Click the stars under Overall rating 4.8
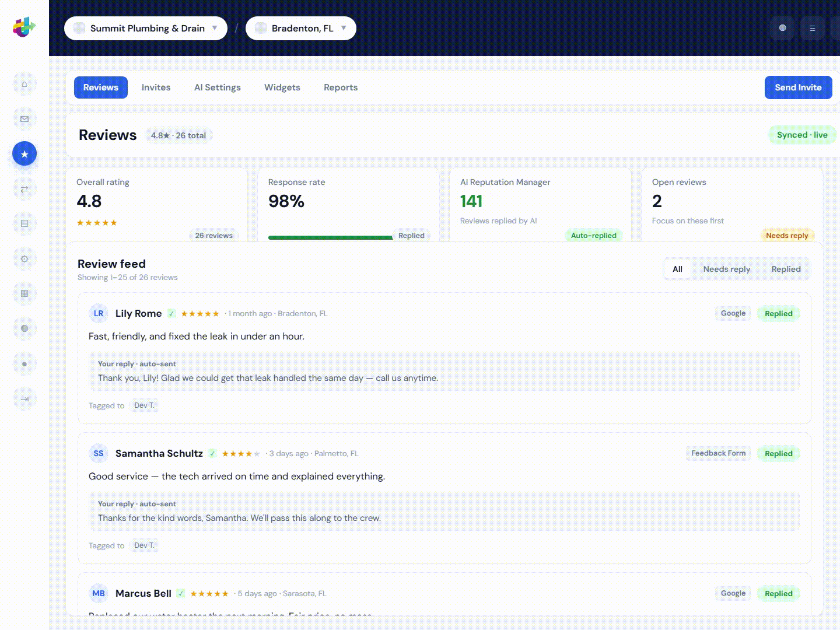This screenshot has height=630, width=840. click(x=97, y=223)
